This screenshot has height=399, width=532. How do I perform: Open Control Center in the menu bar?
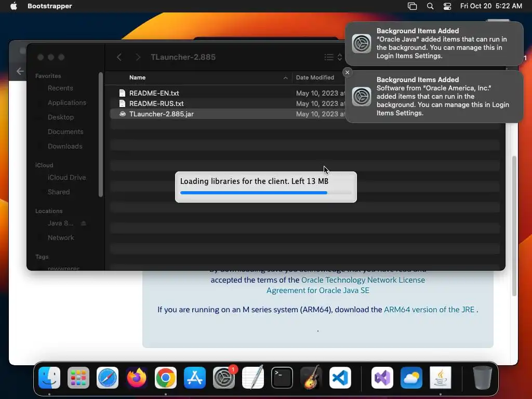pyautogui.click(x=447, y=6)
